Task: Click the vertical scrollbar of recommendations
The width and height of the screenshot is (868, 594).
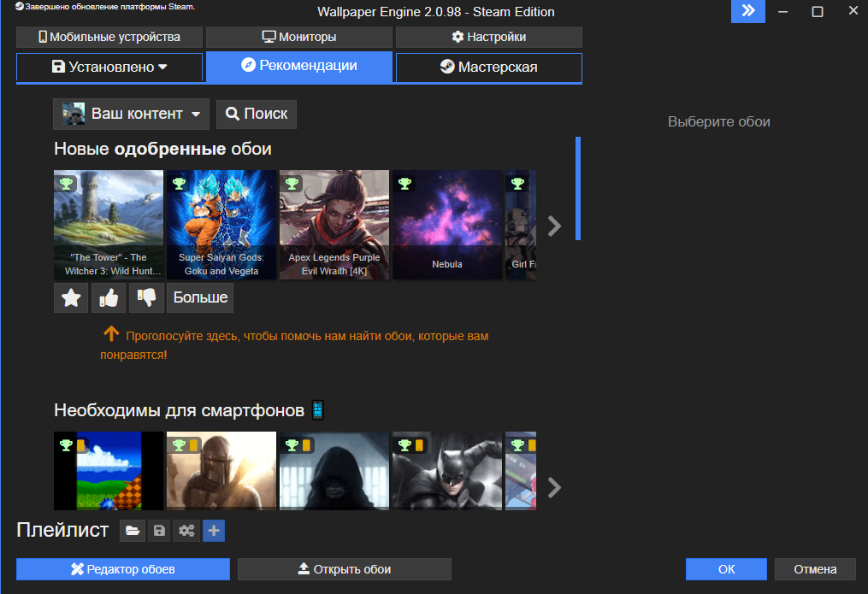Action: point(578,188)
